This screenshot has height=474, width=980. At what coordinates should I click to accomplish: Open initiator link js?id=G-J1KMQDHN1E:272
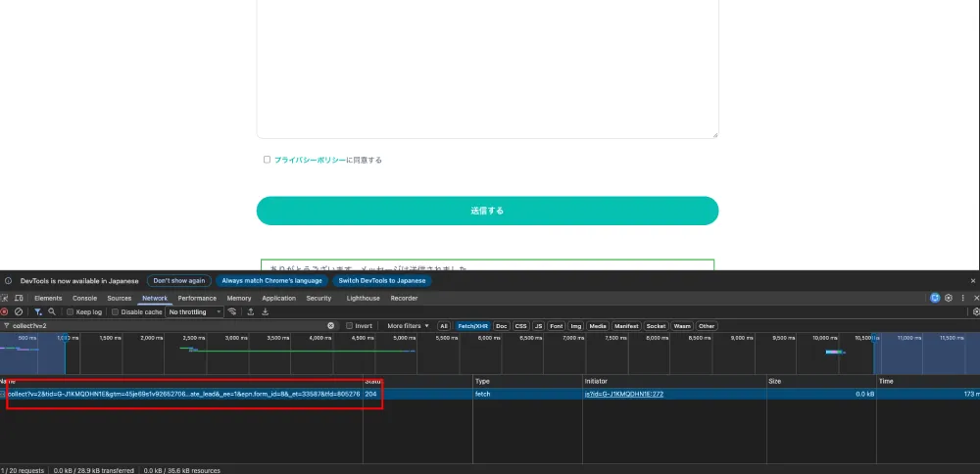(623, 394)
